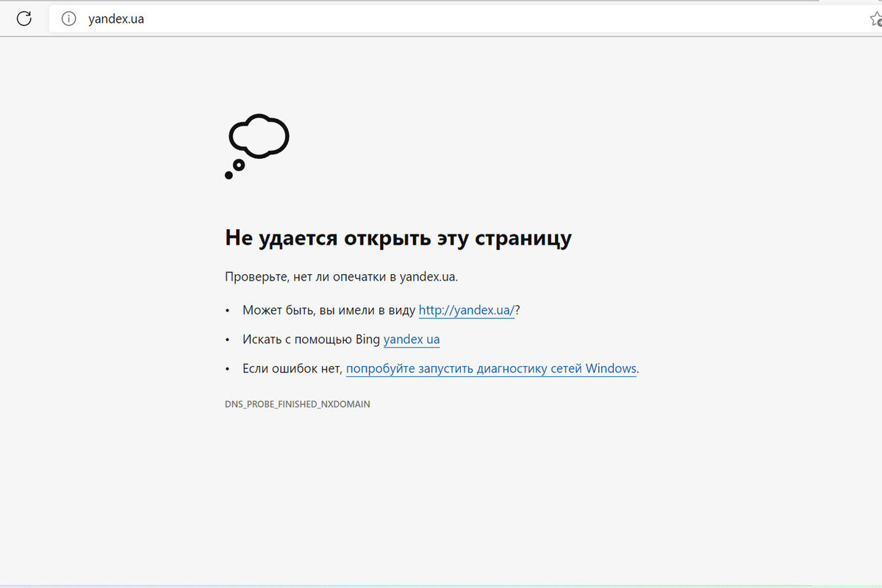Search Bing via the "yandex ua" link
This screenshot has height=588, width=882.
click(411, 340)
